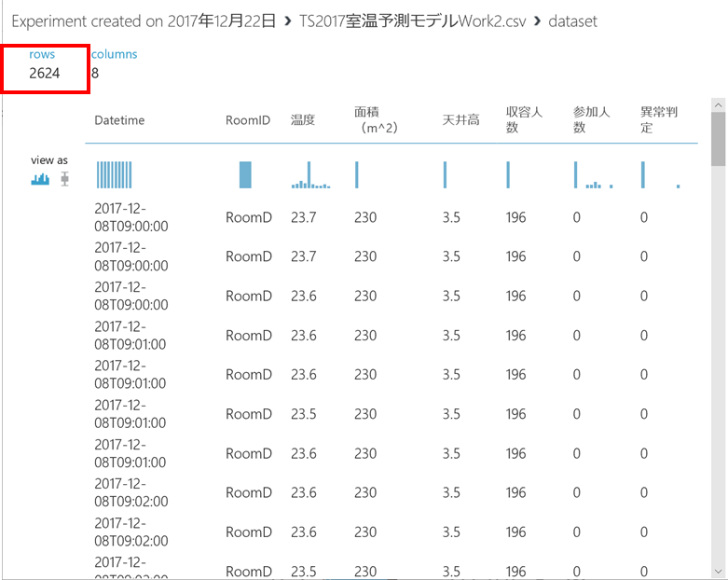Viewport: 728px width, 580px height.
Task: Click the view as label
Action: [x=49, y=160]
